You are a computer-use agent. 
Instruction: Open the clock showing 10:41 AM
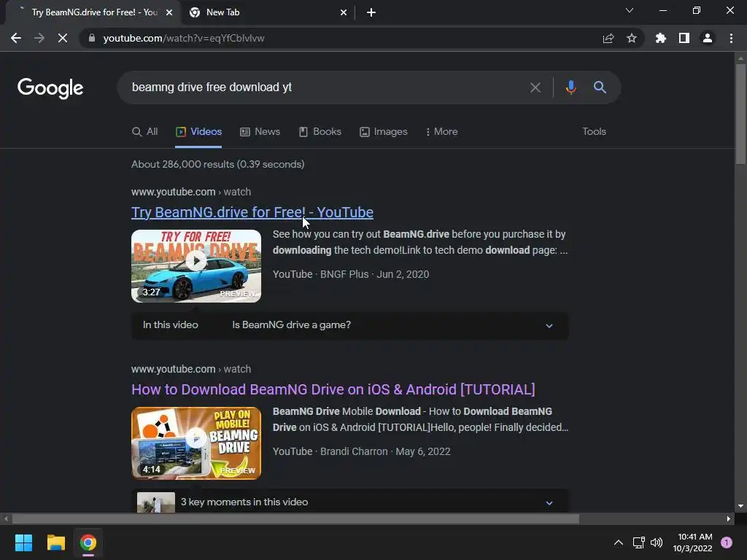tap(693, 542)
